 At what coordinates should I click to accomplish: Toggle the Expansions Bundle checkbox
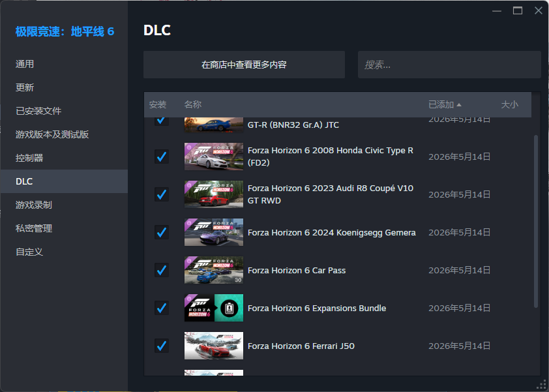point(162,308)
